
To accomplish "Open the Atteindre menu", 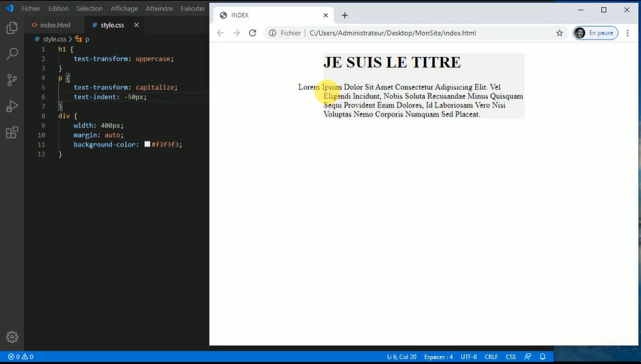I will point(159,8).
